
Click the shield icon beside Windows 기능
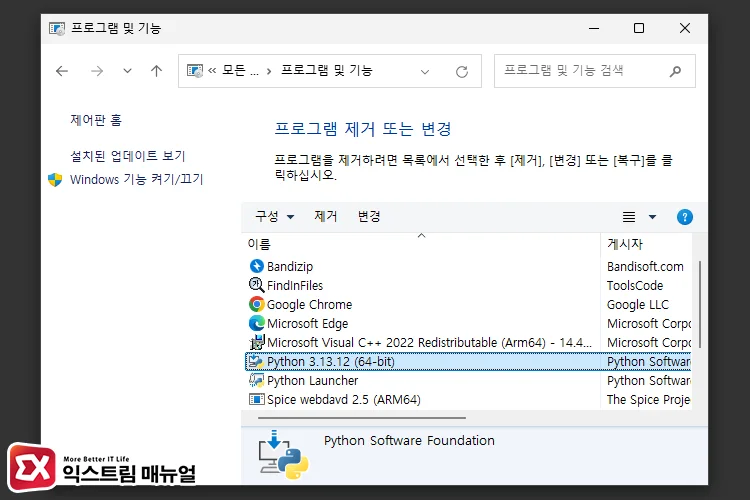55,180
